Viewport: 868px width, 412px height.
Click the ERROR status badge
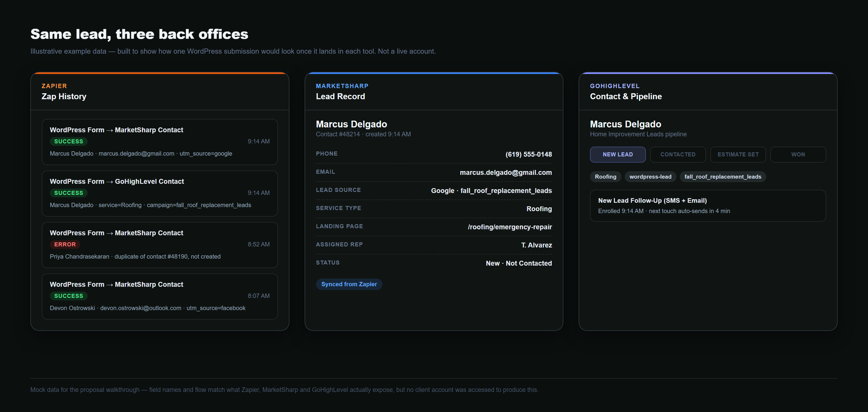[x=65, y=244]
